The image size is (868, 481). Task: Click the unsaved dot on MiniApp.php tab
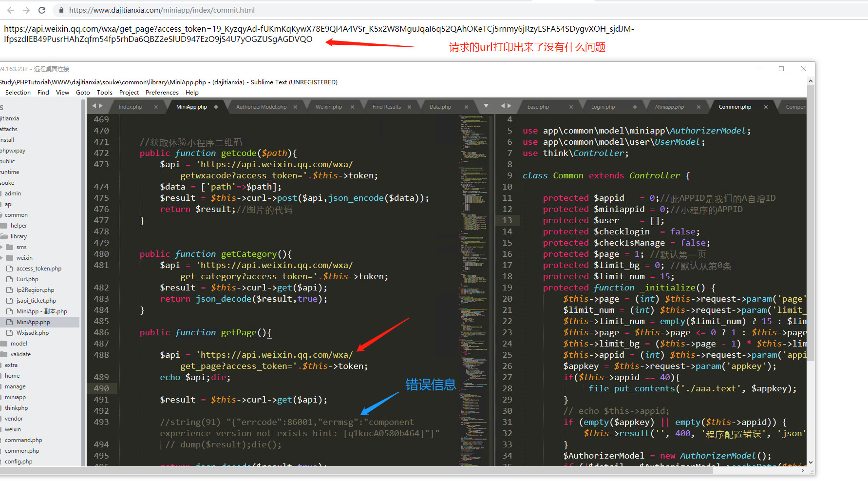216,107
